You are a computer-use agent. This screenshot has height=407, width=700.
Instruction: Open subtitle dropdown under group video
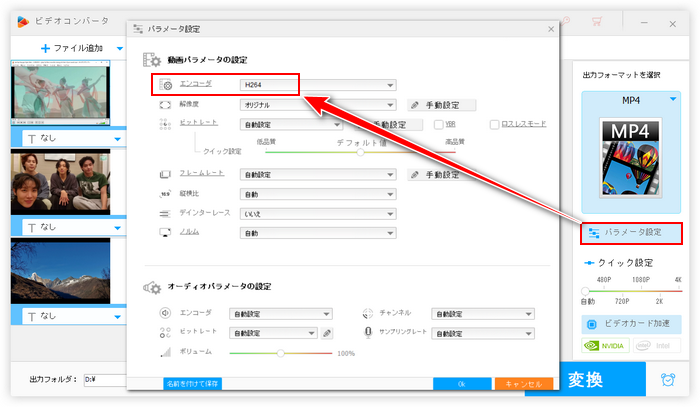click(117, 228)
